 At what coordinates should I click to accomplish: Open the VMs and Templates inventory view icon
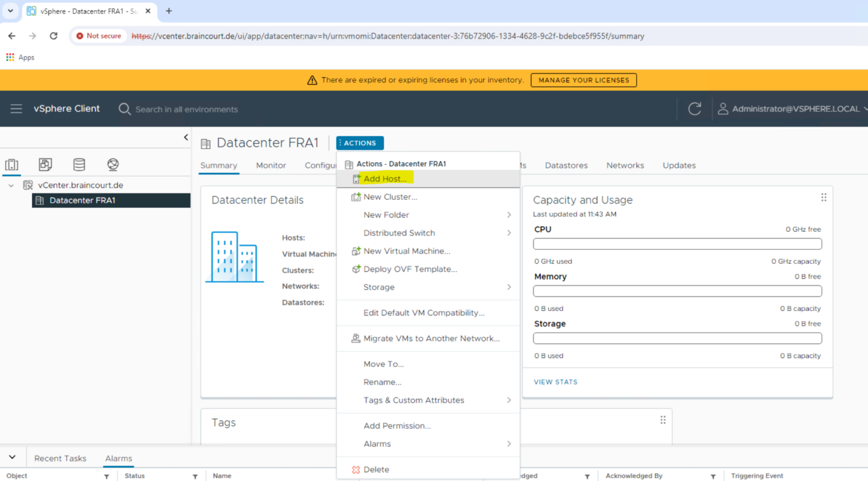point(45,164)
